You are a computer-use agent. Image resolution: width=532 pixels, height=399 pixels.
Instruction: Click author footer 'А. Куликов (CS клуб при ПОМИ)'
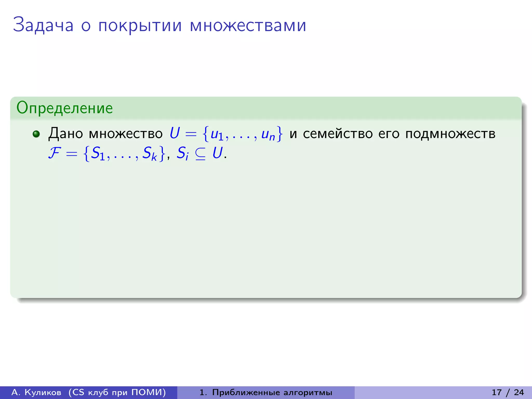(x=89, y=392)
